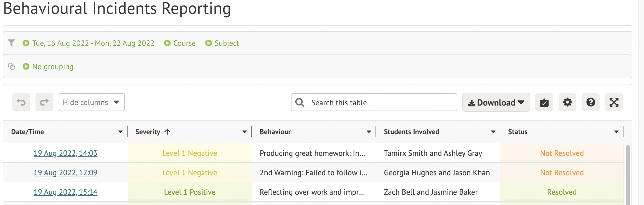Toggle the Subject filter

pos(222,43)
